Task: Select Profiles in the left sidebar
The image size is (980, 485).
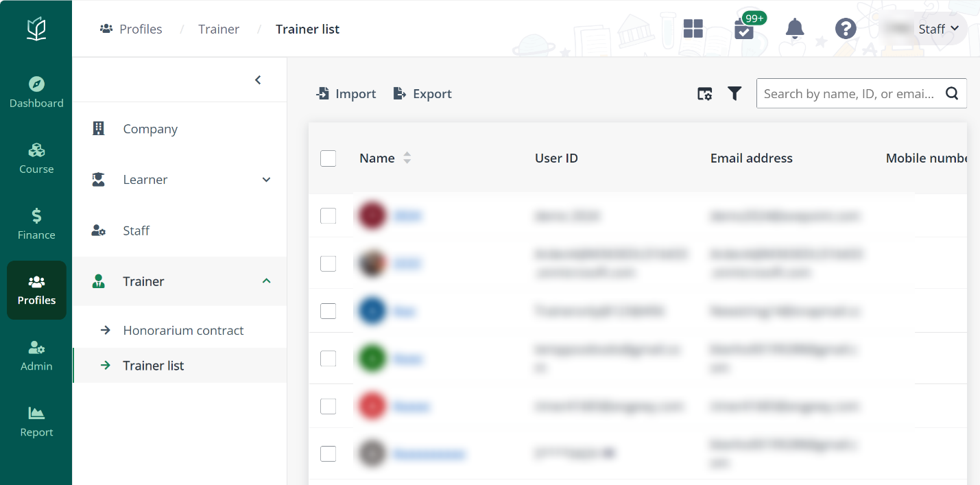Action: (x=36, y=290)
